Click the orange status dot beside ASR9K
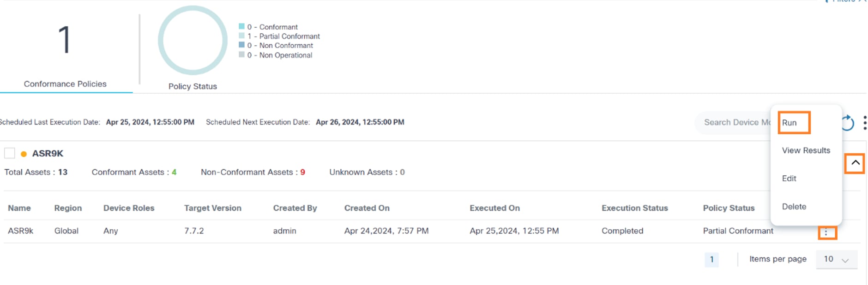 click(24, 154)
